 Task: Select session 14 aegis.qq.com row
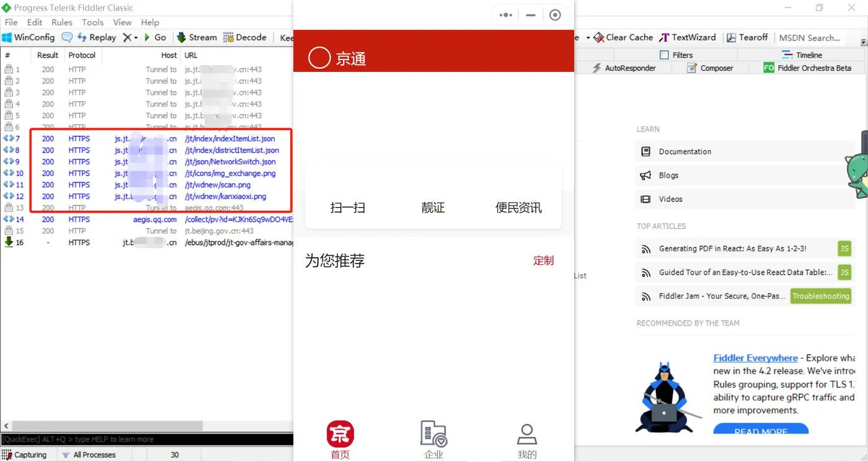click(146, 219)
